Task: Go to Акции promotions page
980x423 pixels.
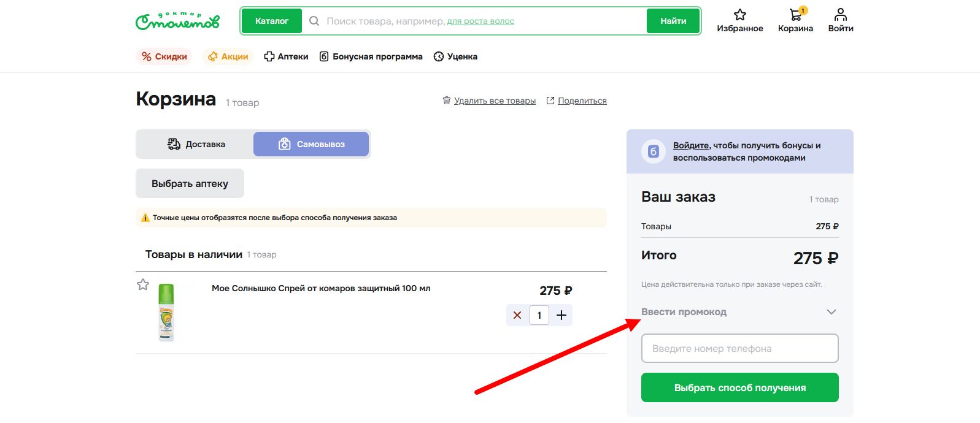Action: [228, 56]
